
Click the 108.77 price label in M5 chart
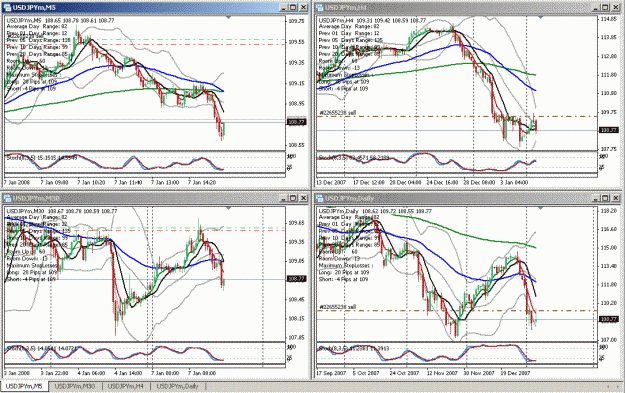(297, 122)
